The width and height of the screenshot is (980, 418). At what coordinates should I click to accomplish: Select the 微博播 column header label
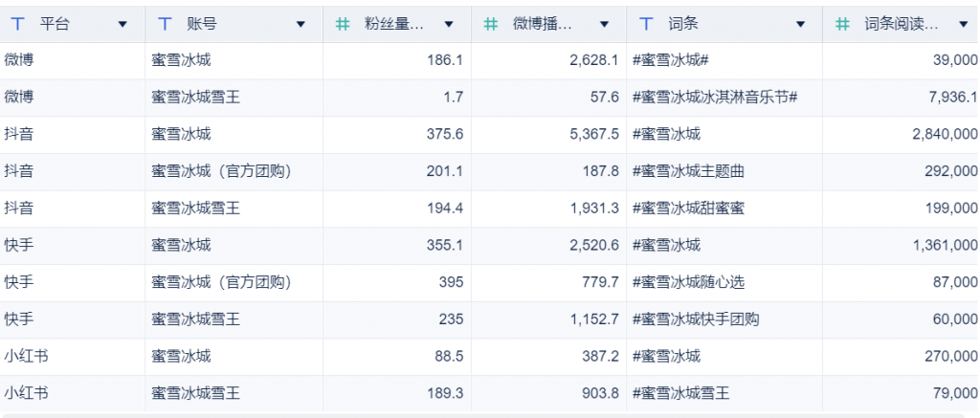(x=543, y=24)
